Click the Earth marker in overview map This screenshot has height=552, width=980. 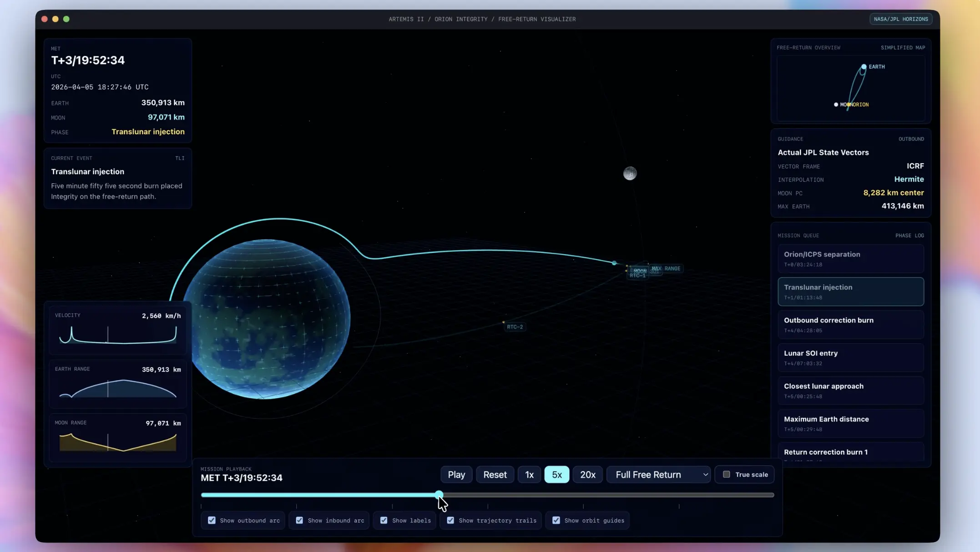pos(864,67)
